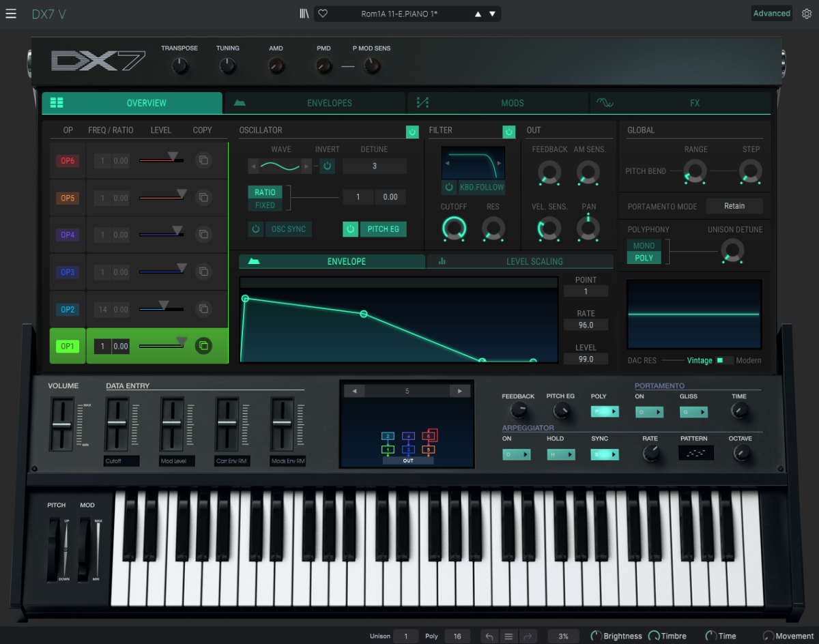The width and height of the screenshot is (819, 644).
Task: Set polyphony to POLY
Action: (644, 258)
